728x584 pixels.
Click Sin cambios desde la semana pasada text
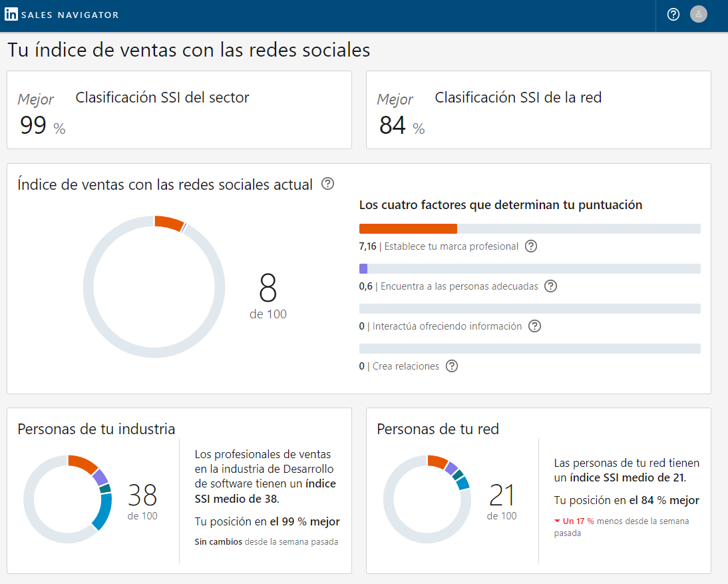[x=266, y=542]
